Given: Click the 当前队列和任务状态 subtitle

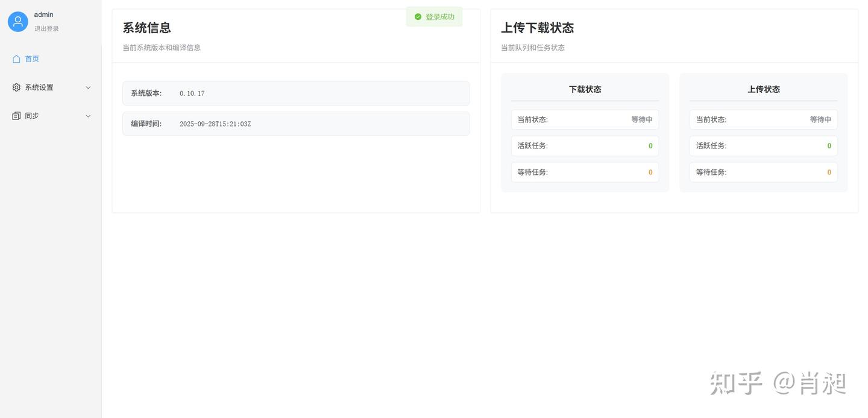Looking at the screenshot, I should tap(533, 48).
